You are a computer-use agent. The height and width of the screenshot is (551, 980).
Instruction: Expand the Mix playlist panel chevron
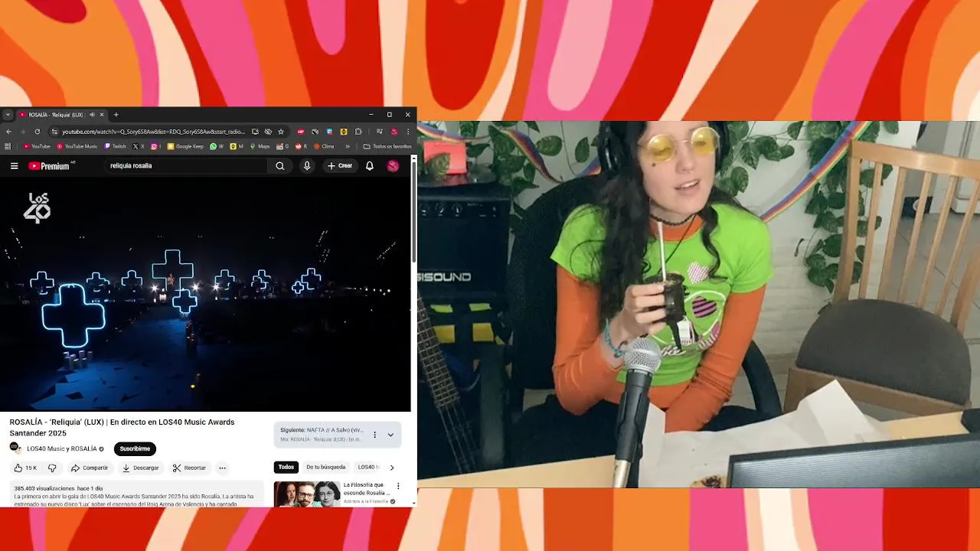(x=390, y=435)
